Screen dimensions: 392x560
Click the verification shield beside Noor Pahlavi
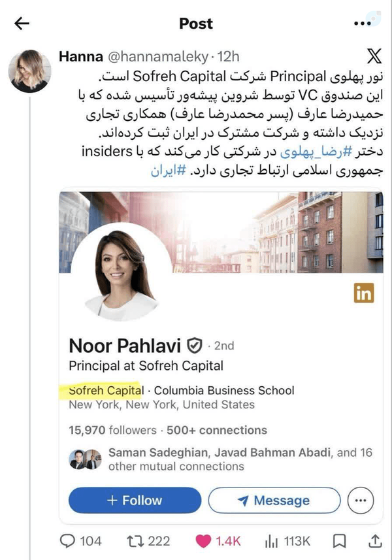[x=195, y=346]
